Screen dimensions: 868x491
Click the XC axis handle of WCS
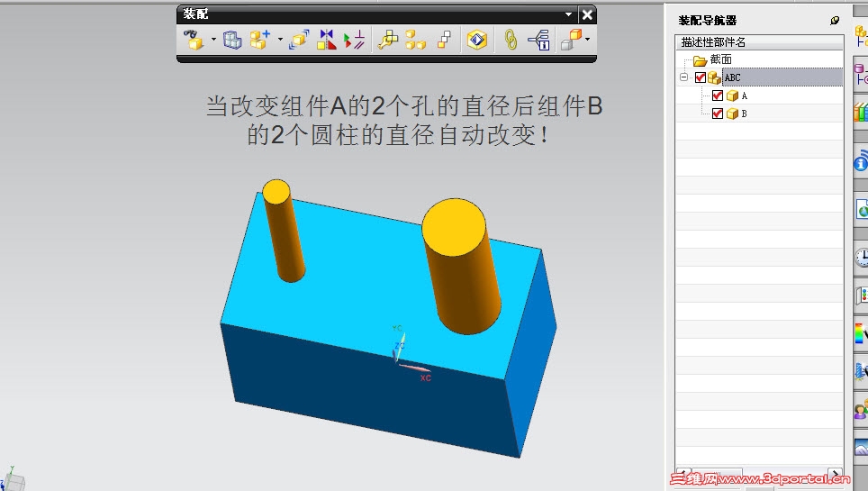pyautogui.click(x=416, y=368)
